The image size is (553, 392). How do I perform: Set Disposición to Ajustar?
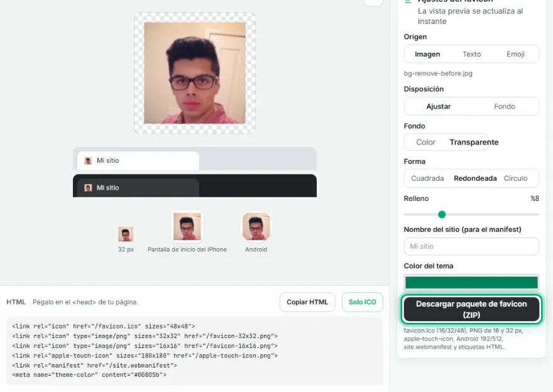[439, 106]
